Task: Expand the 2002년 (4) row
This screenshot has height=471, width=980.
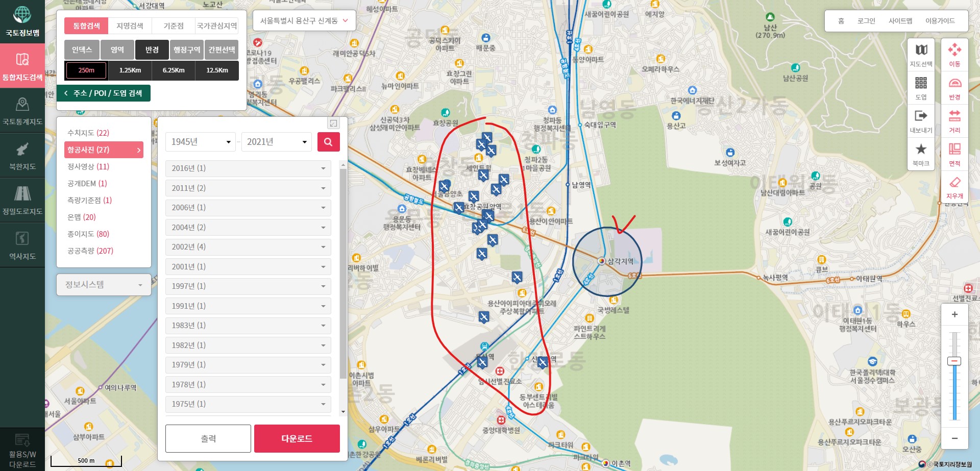Action: 248,247
